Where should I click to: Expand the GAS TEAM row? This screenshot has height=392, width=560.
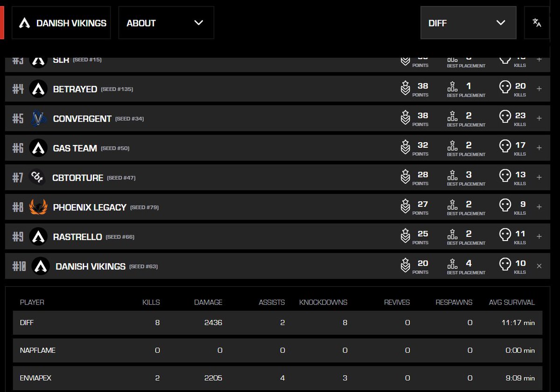(x=539, y=148)
